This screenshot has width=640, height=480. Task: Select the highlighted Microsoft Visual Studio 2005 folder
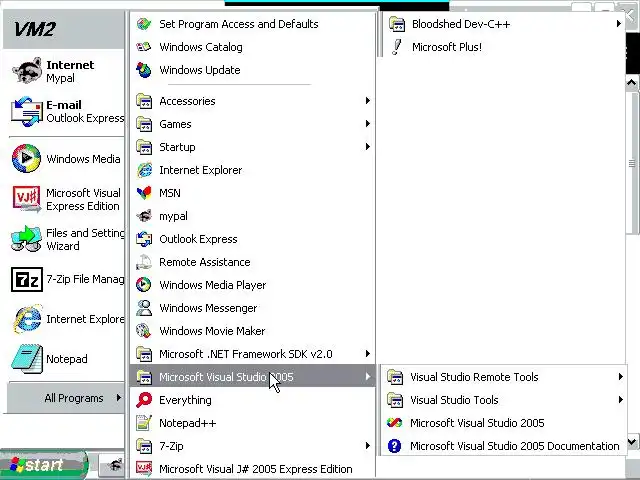coord(253,377)
